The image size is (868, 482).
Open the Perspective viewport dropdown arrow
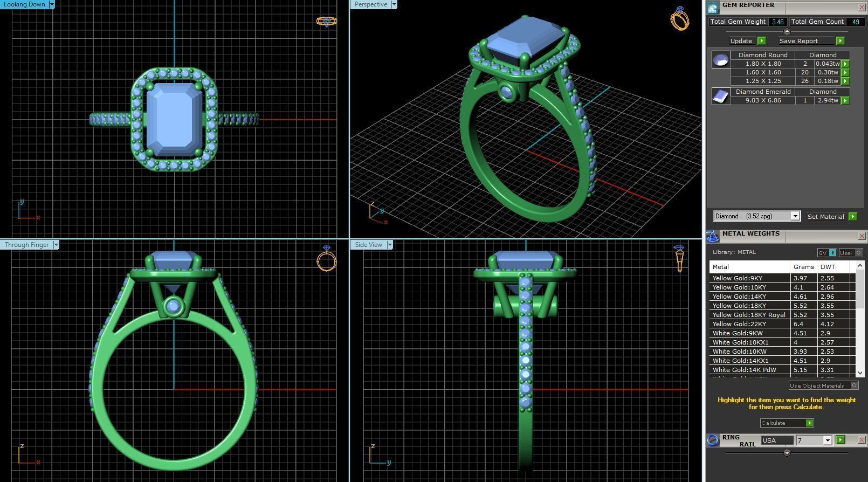coord(394,4)
